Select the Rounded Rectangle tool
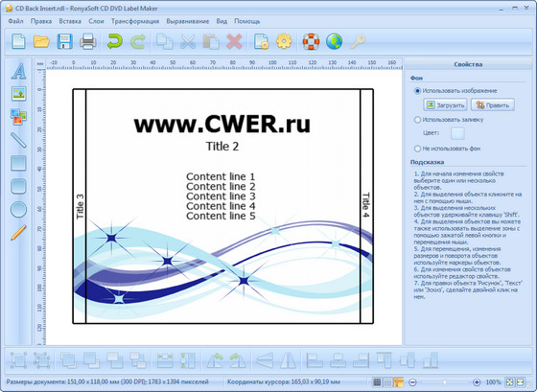The height and width of the screenshot is (392, 537). click(18, 186)
